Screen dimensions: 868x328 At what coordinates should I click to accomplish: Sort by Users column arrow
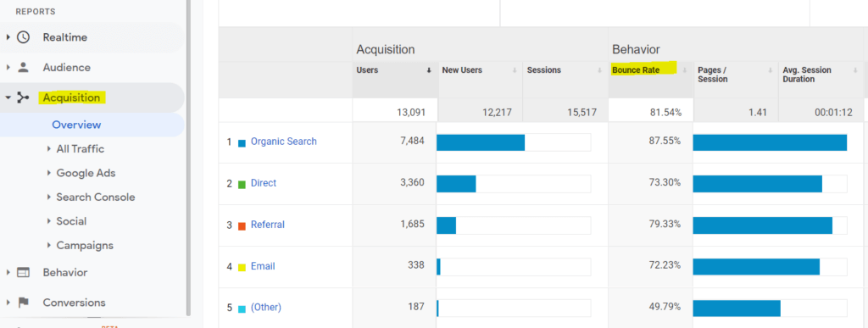coord(429,70)
